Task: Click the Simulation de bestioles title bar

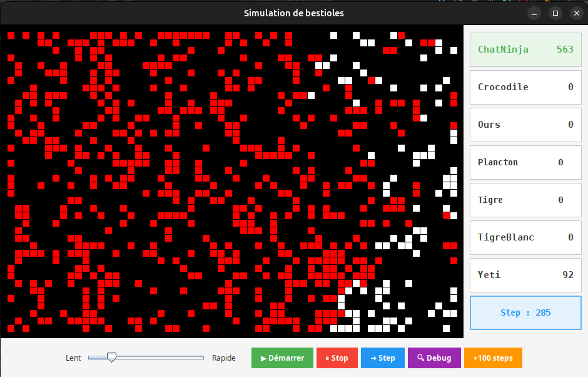Action: tap(293, 13)
